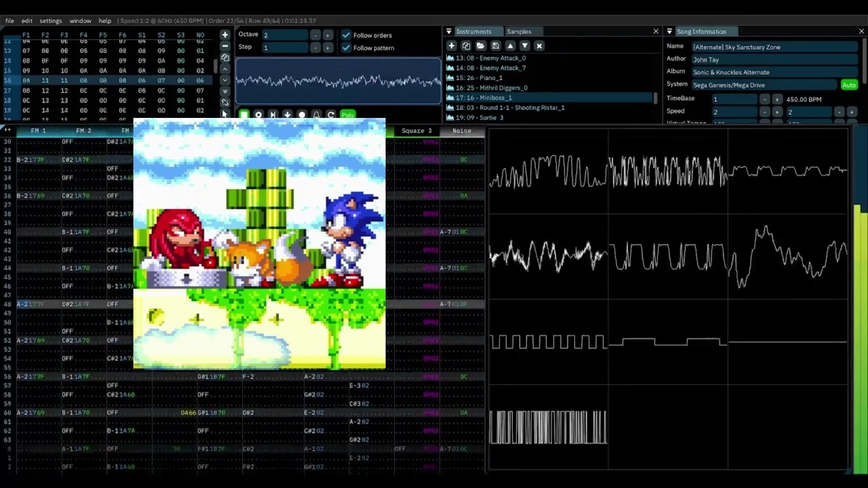Image resolution: width=868 pixels, height=488 pixels.
Task: Decrease the Step value
Action: point(315,48)
